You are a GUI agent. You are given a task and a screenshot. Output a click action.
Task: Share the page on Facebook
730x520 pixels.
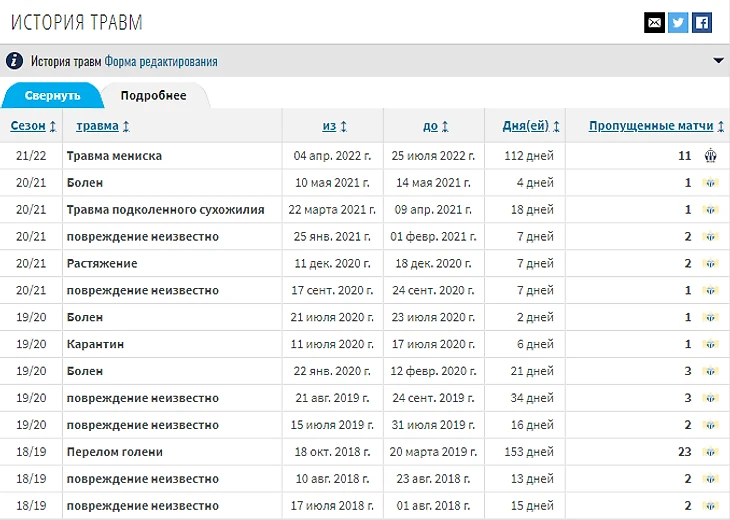click(x=702, y=22)
